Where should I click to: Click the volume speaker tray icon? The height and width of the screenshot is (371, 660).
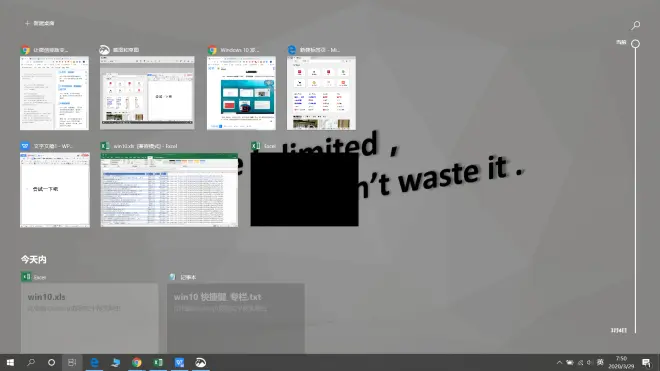[590, 363]
